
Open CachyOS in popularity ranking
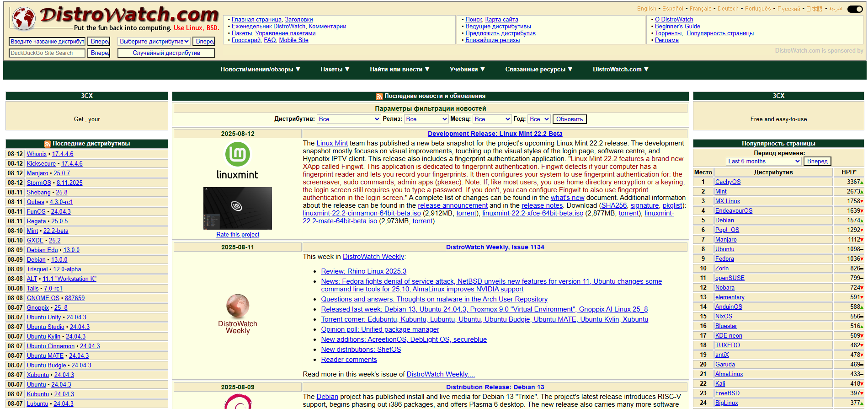728,182
